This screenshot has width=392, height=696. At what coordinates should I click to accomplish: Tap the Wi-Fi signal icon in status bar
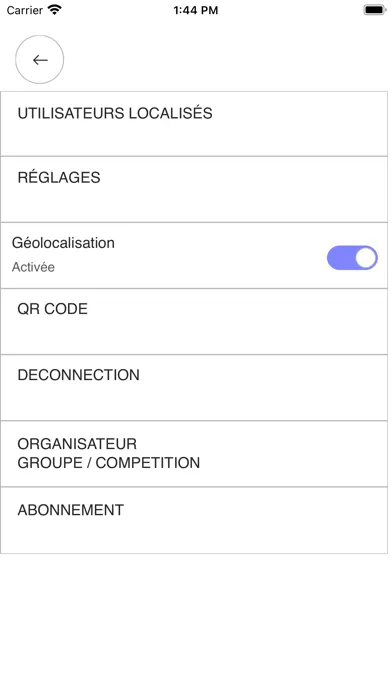click(x=55, y=9)
